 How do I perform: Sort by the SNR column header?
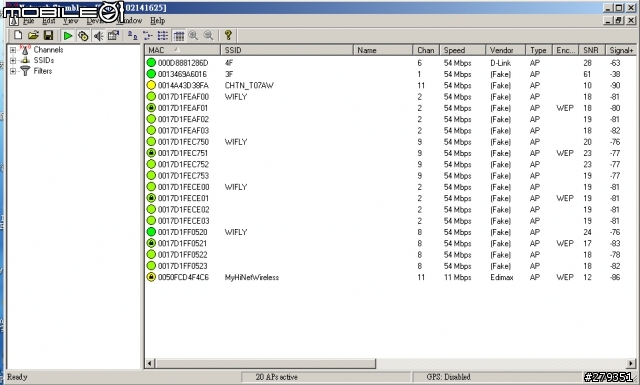click(x=592, y=50)
